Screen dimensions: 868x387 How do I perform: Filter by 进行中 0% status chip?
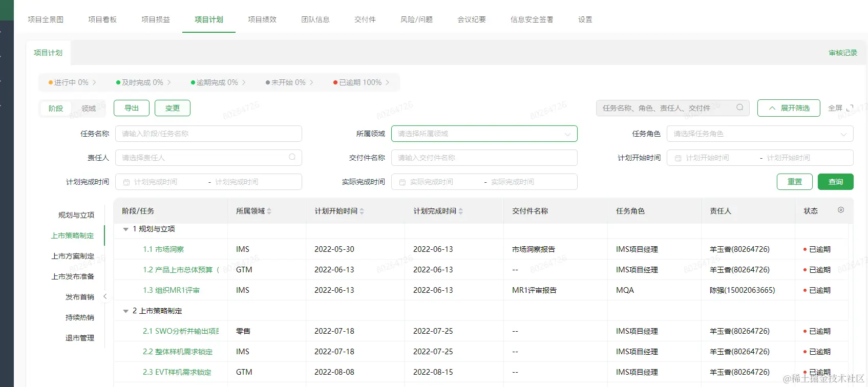[72, 82]
